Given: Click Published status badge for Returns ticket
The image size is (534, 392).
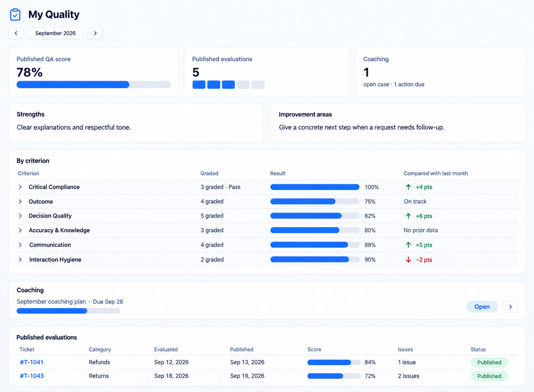Looking at the screenshot, I should pyautogui.click(x=489, y=376).
